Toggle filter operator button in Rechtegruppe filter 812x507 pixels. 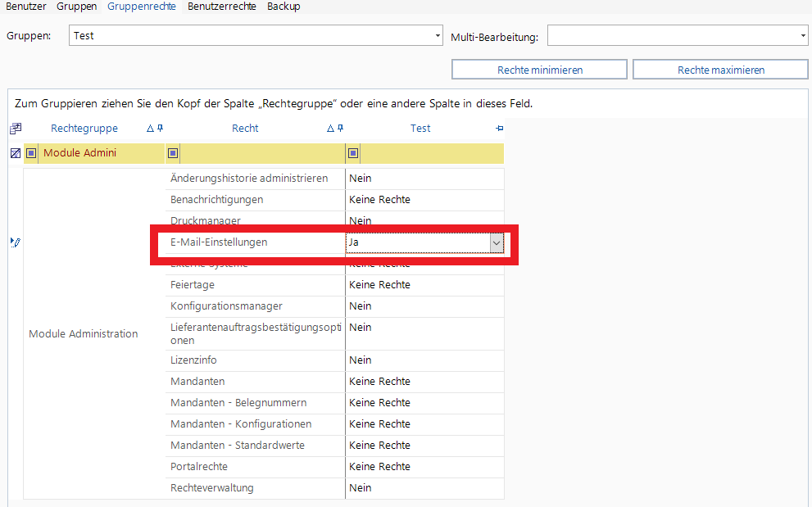31,153
